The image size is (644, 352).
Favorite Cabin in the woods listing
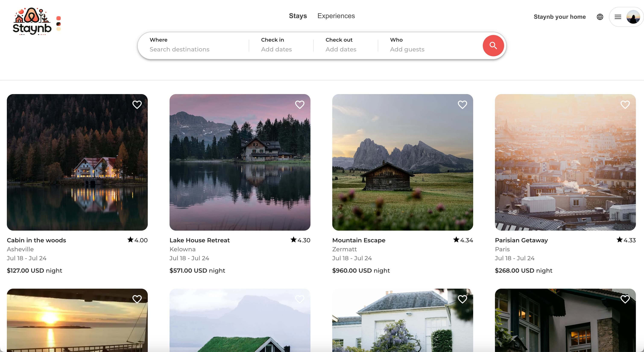point(137,104)
